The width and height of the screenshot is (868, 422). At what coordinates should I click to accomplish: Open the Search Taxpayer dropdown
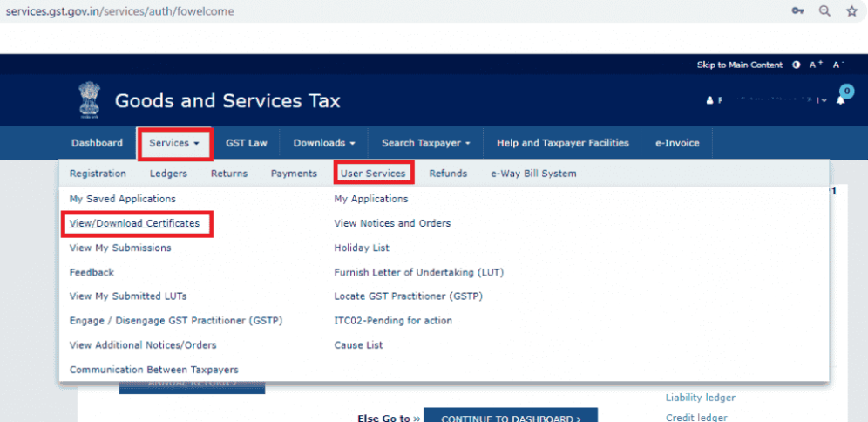click(425, 143)
